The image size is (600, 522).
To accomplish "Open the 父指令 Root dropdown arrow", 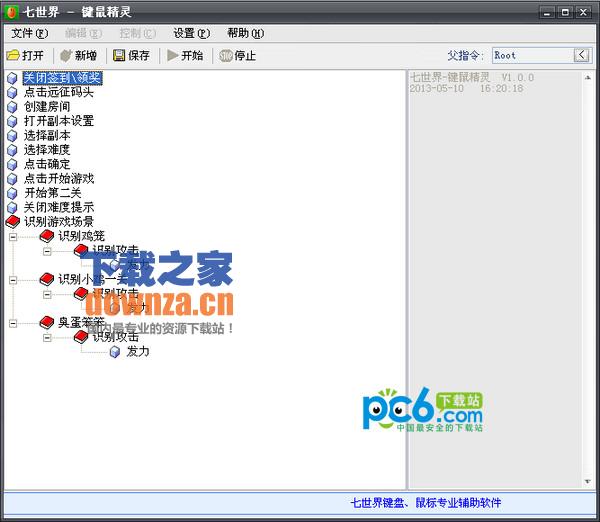I will click(x=582, y=55).
